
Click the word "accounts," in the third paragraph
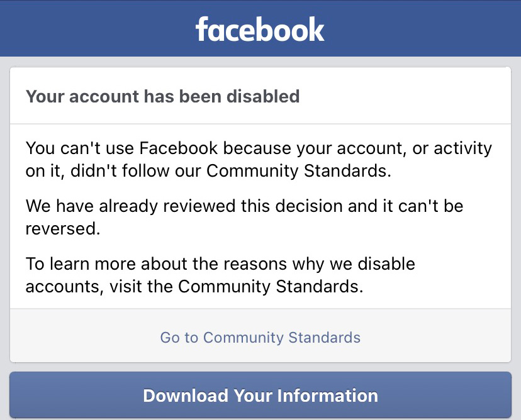coord(63,287)
